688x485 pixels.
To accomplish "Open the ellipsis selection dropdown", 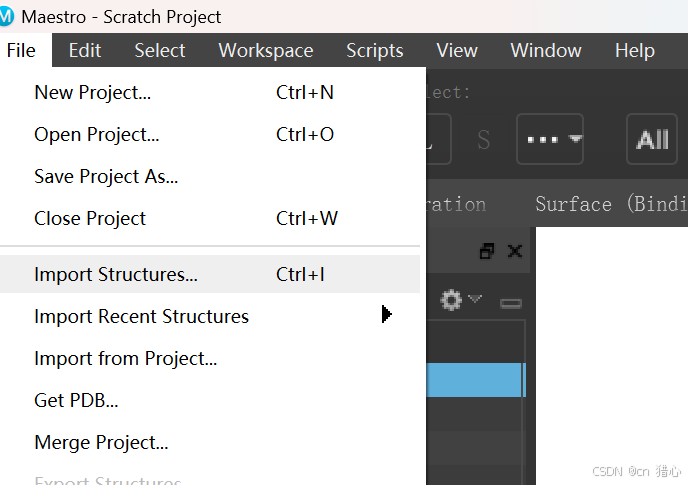I will click(550, 139).
